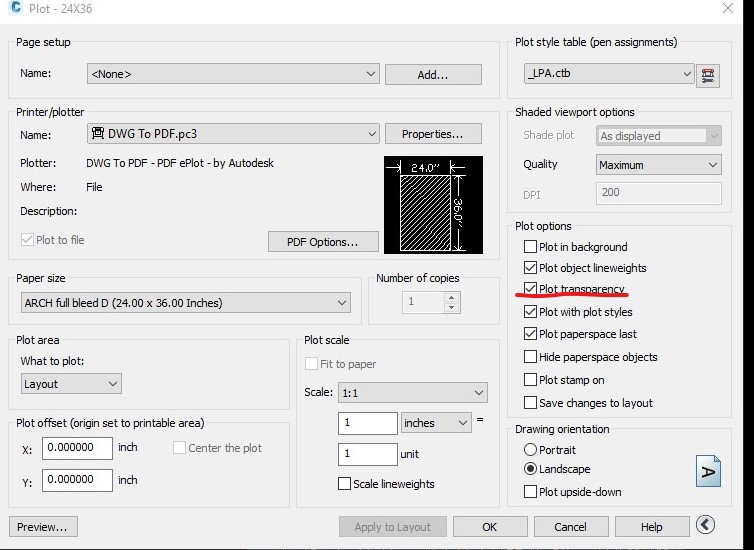Click the Y plot offset field

(77, 480)
